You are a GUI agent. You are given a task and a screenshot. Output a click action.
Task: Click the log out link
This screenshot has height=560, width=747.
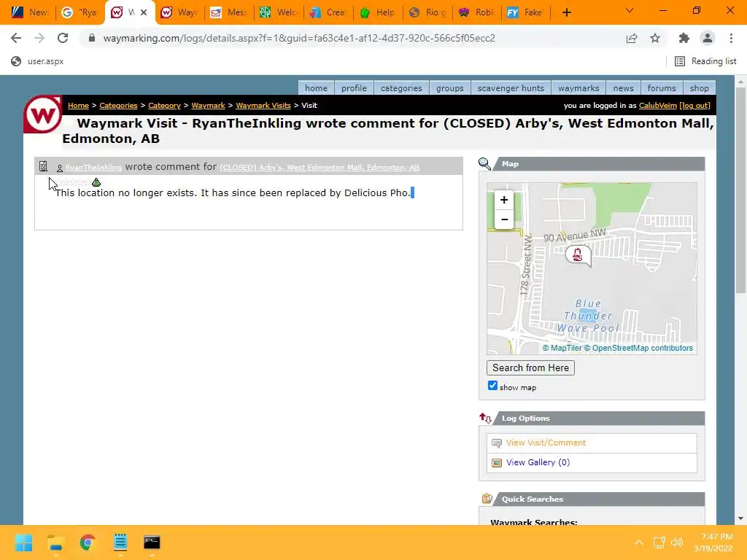[694, 105]
